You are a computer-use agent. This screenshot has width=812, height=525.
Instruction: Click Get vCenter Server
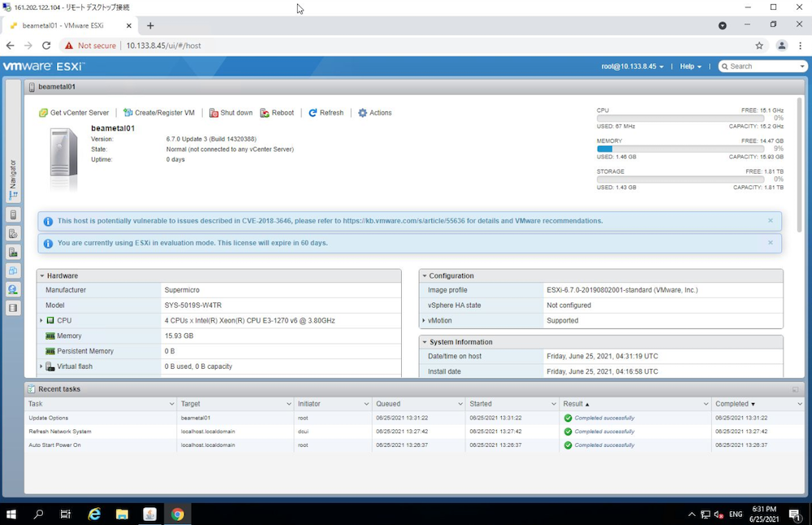point(74,113)
